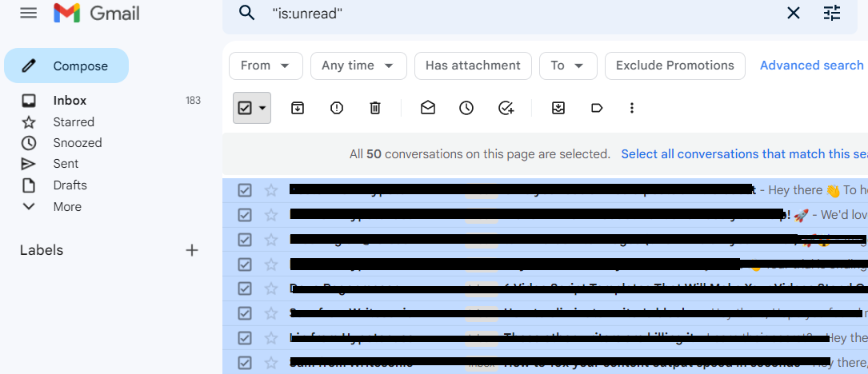Star the "We'd lov" email row
Viewport: 868px width, 374px height.
270,215
